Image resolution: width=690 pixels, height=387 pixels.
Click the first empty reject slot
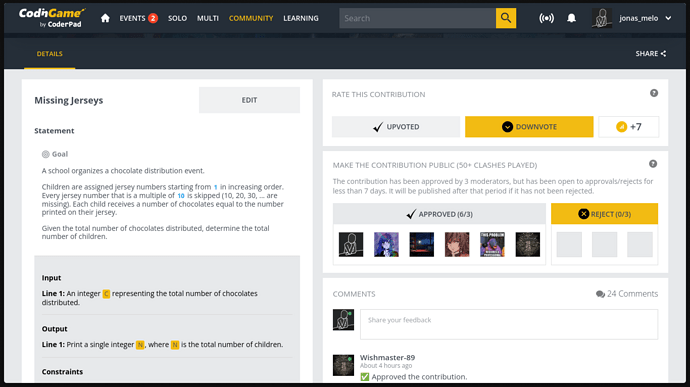click(x=569, y=244)
